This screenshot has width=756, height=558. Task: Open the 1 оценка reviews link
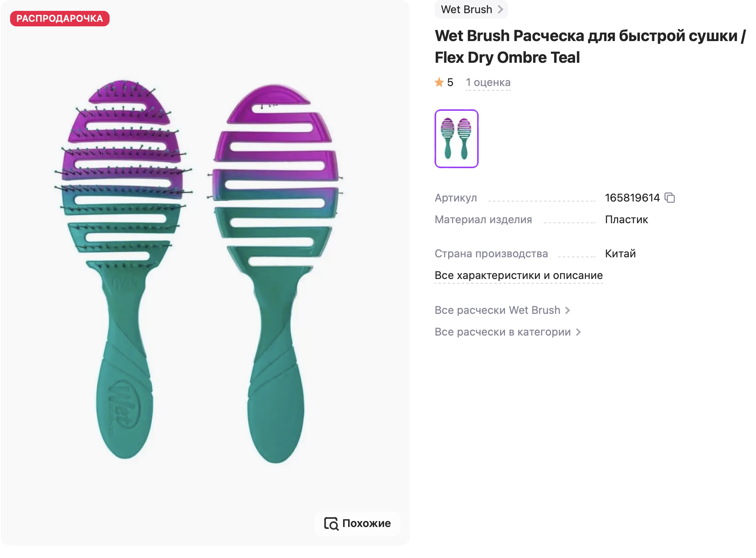pyautogui.click(x=488, y=83)
